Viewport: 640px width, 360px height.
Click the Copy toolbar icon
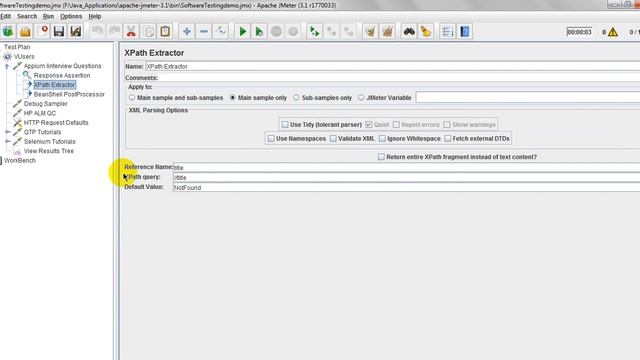(x=149, y=31)
